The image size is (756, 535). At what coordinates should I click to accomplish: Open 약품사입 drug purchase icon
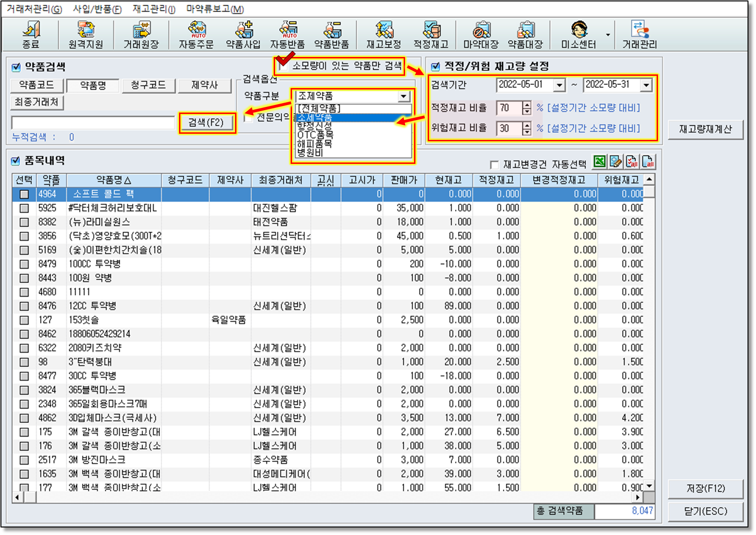(x=243, y=35)
